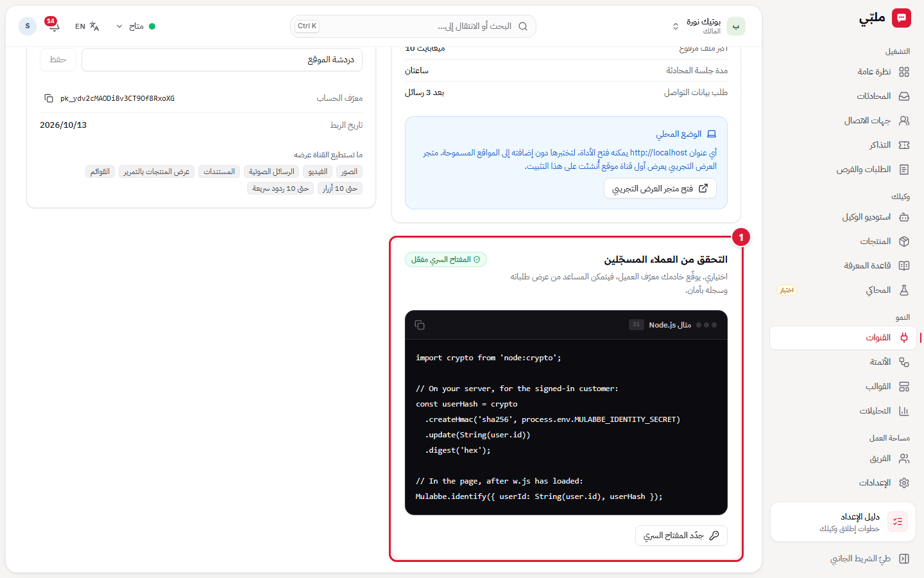Click the القنوات plug icon
924x578 pixels.
[904, 338]
